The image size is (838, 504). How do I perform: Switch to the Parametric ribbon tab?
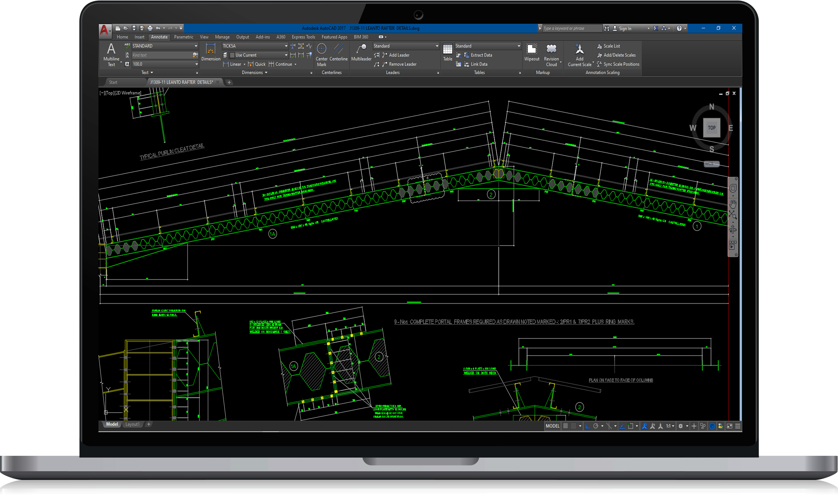[x=183, y=37]
